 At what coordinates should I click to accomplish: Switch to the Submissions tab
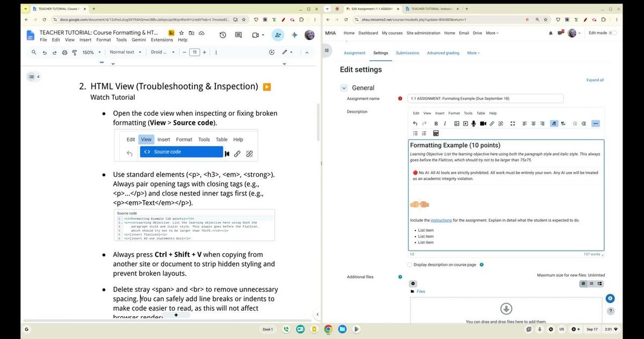pos(407,53)
